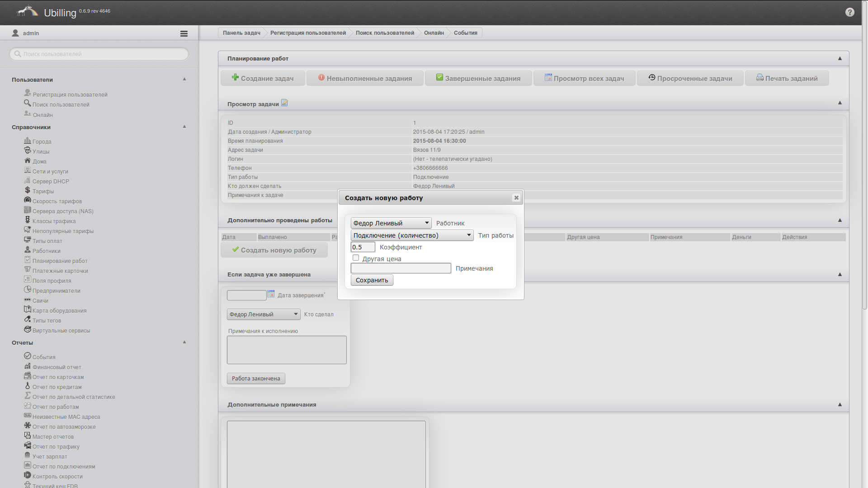Go to Панель задач breadcrumb tab
868x488 pixels.
pyautogui.click(x=241, y=33)
